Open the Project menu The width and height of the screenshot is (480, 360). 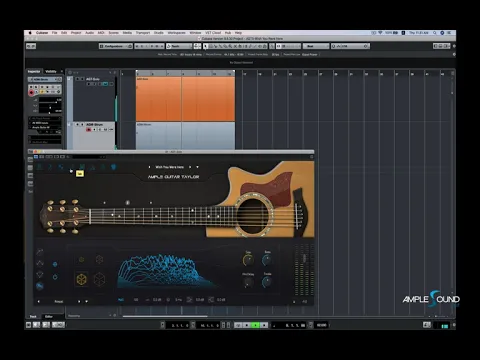click(x=76, y=33)
